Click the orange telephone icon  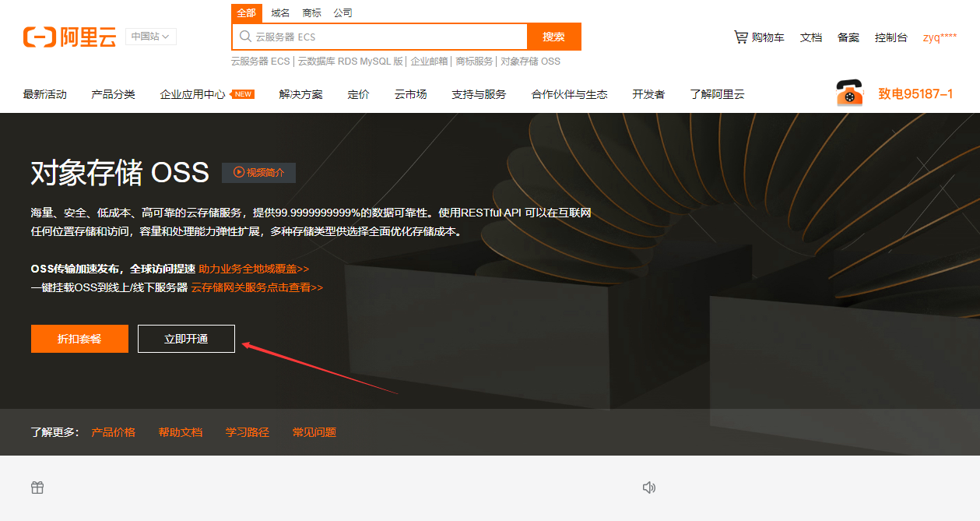click(x=850, y=93)
